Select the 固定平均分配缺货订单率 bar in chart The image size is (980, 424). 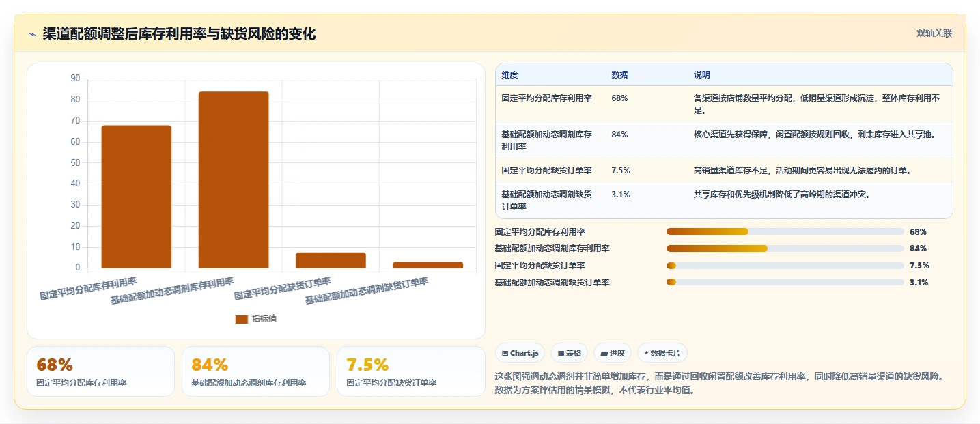coord(331,260)
